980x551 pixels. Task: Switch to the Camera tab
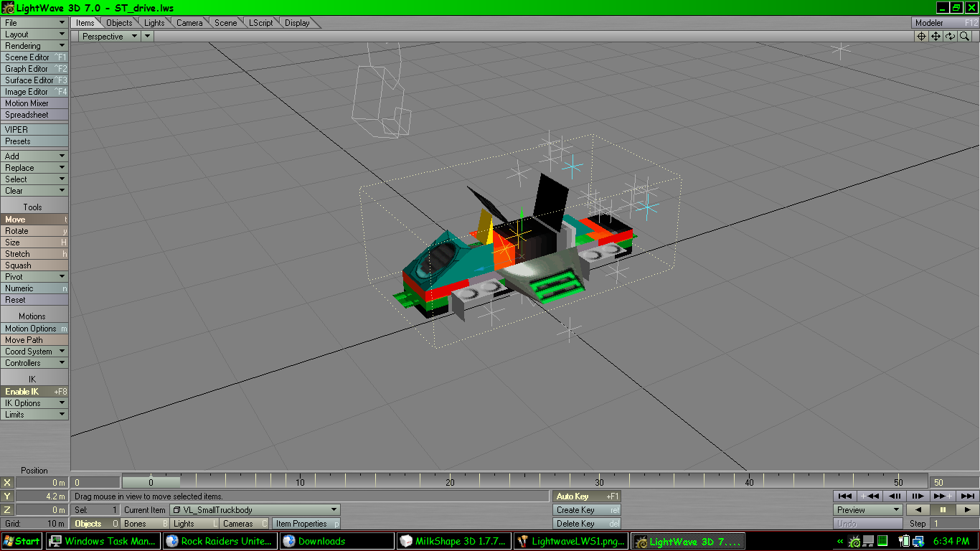click(189, 23)
